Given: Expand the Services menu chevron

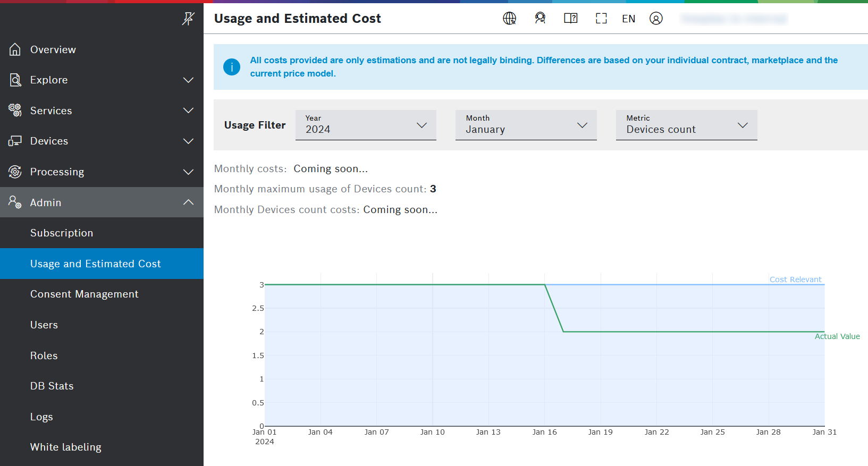Looking at the screenshot, I should [x=188, y=111].
